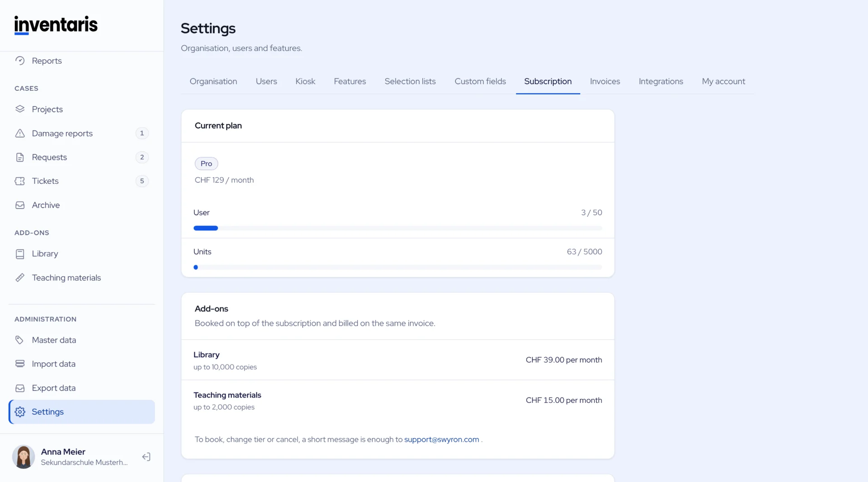Open the My account tab
Viewport: 868px width, 482px height.
pyautogui.click(x=723, y=81)
